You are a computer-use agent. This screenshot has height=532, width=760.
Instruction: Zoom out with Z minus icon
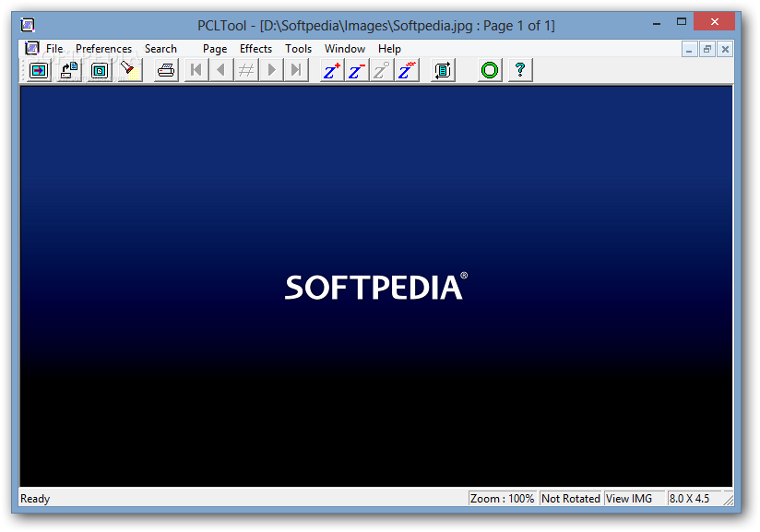pos(357,70)
